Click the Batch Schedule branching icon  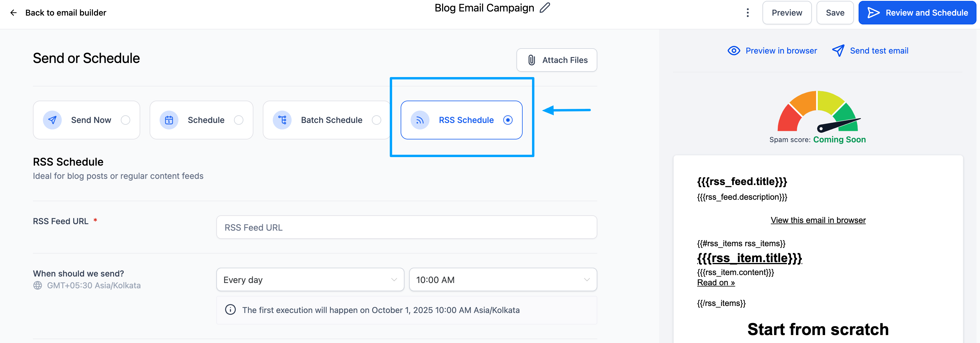click(x=282, y=120)
